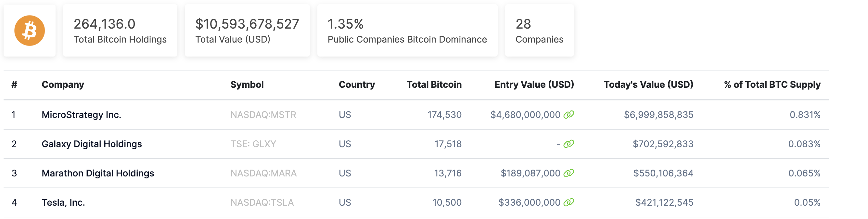Sort by Company column header

tap(63, 84)
